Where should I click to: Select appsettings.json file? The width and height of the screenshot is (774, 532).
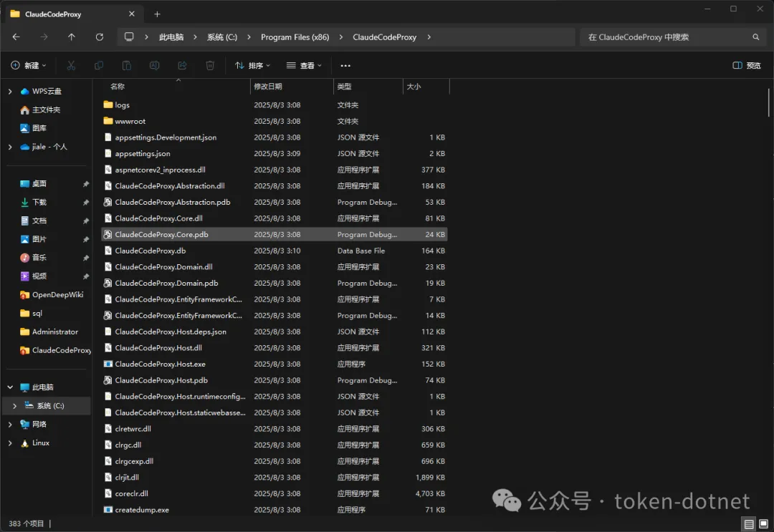click(x=274, y=153)
